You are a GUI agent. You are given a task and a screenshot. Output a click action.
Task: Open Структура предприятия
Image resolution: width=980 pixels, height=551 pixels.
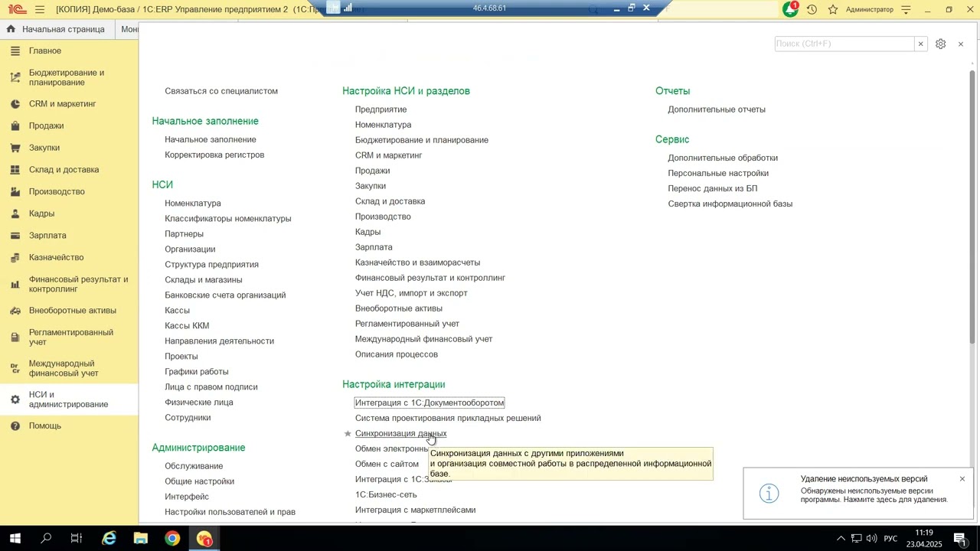click(x=211, y=265)
